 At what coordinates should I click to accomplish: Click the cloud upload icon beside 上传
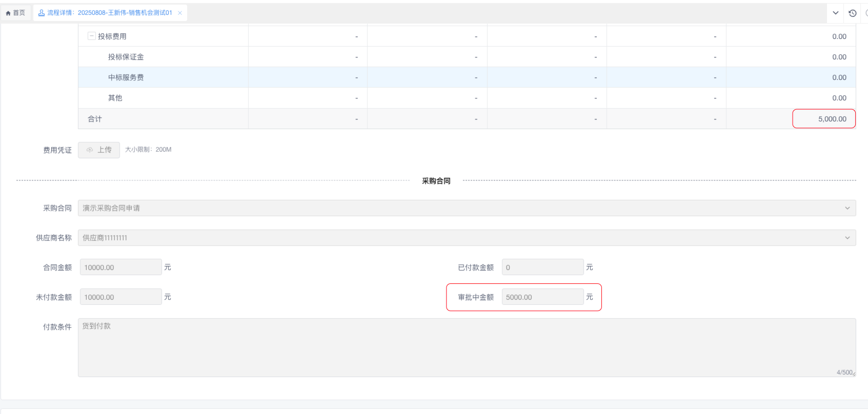pyautogui.click(x=90, y=150)
